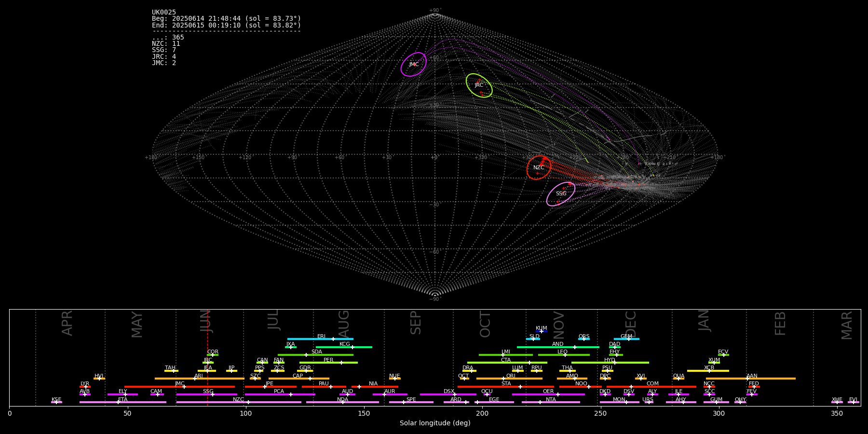The image size is (868, 434).
Task: Select the 'End: 20250615 00:19:10' line
Action: point(226,25)
